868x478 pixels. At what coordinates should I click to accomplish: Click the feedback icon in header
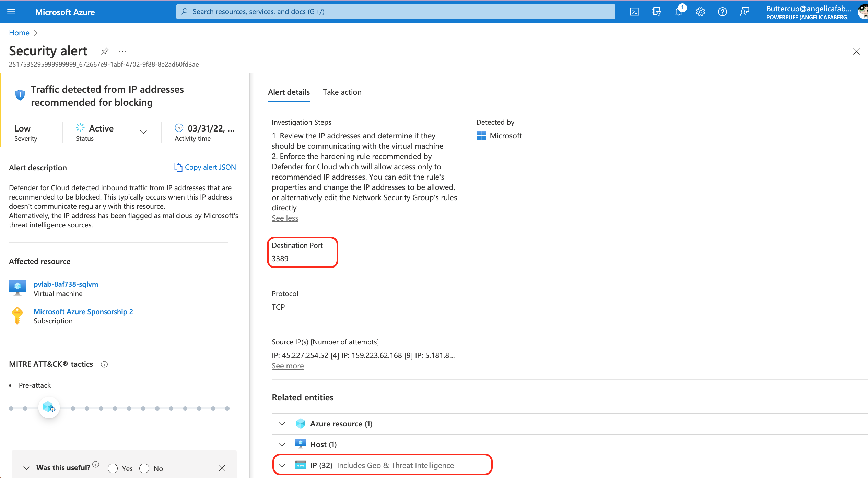744,12
